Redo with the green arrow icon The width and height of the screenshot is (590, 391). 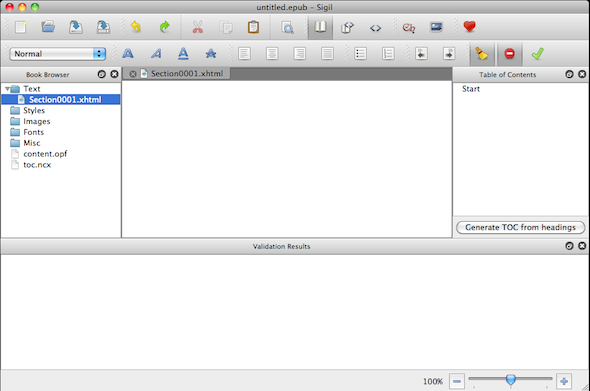pyautogui.click(x=164, y=27)
